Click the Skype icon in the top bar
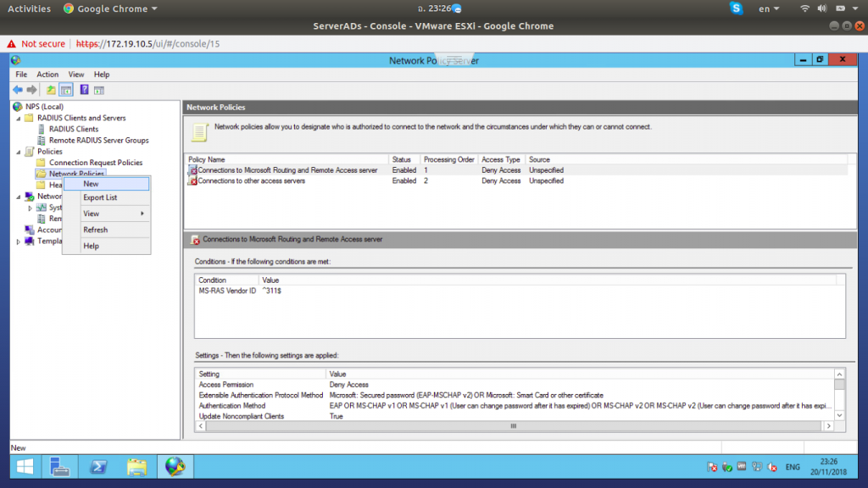The image size is (868, 488). tap(736, 8)
